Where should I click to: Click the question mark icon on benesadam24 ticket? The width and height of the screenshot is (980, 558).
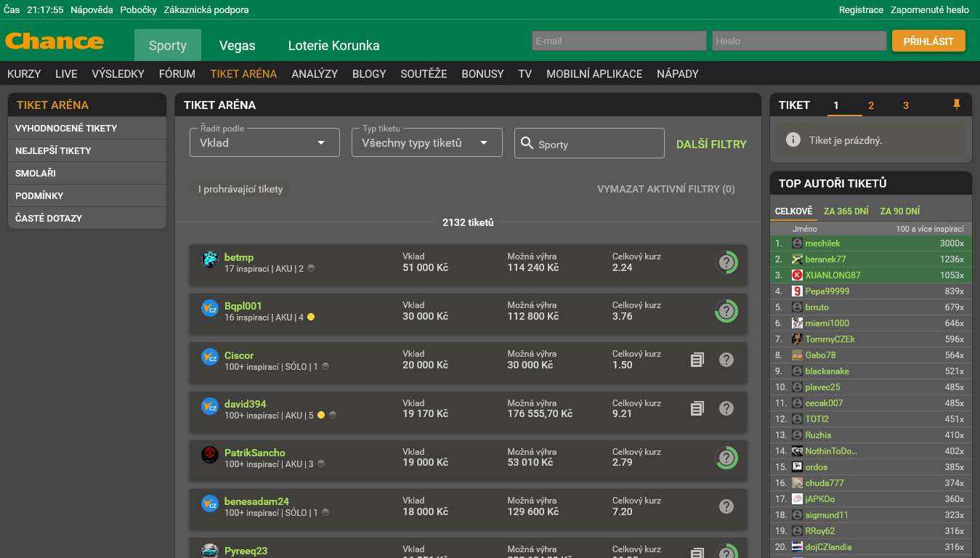[726, 506]
